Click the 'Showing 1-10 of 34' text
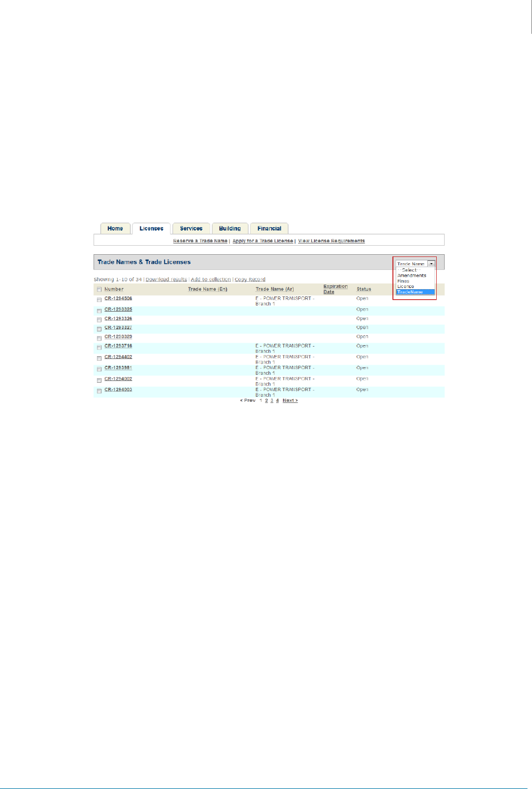 click(x=118, y=280)
